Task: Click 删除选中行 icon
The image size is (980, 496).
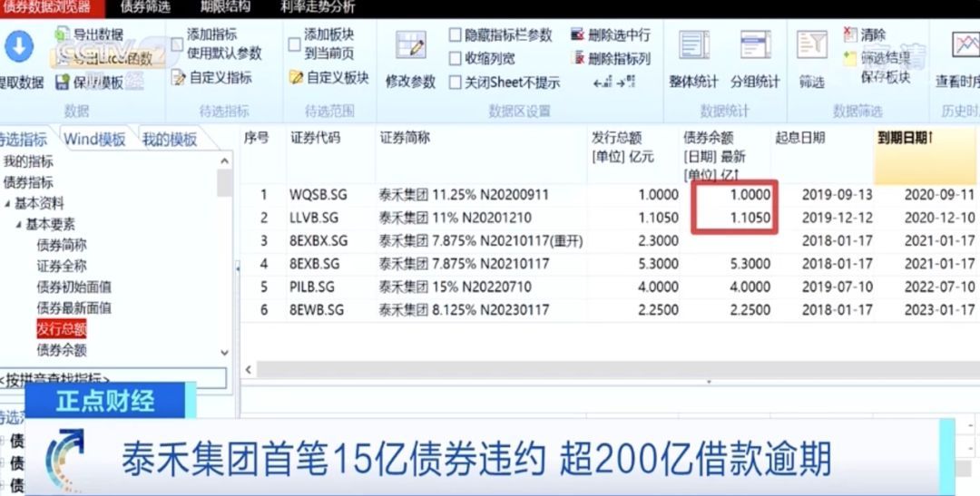Action: 577,35
